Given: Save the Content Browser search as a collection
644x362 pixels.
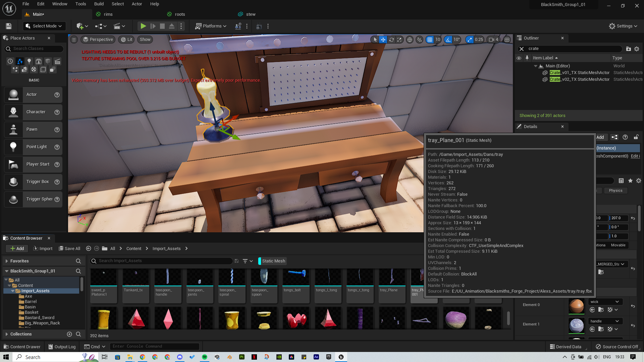Looking at the screenshot, I should coord(236,261).
